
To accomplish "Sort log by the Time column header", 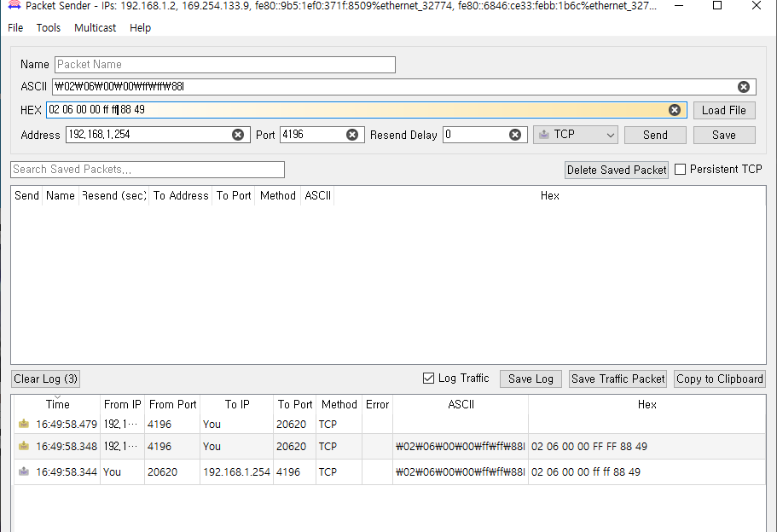I will click(x=57, y=404).
